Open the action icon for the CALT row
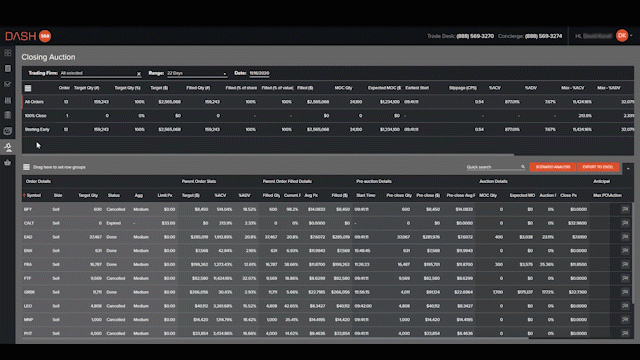The image size is (640, 360). [x=625, y=223]
